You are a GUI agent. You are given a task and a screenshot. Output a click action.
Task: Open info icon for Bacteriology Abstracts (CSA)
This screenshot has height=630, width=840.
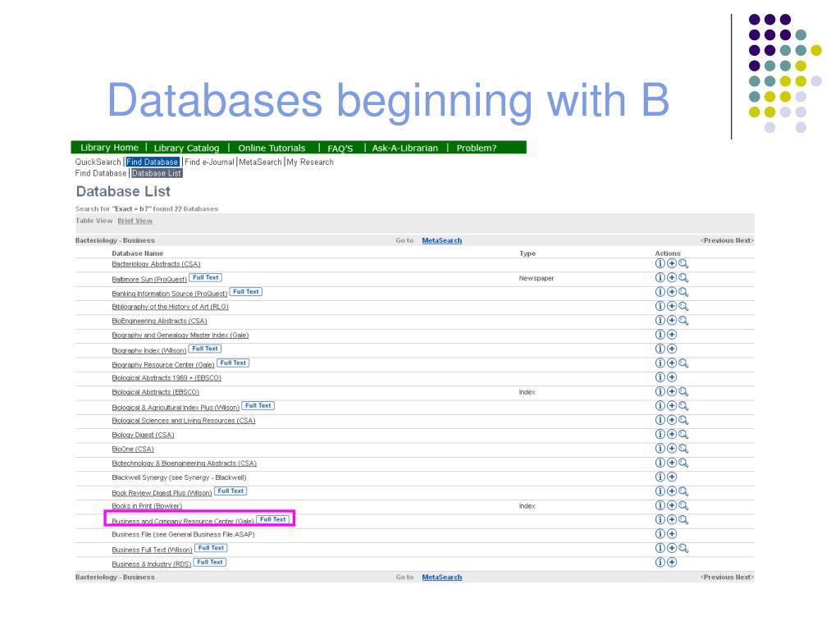tap(660, 263)
